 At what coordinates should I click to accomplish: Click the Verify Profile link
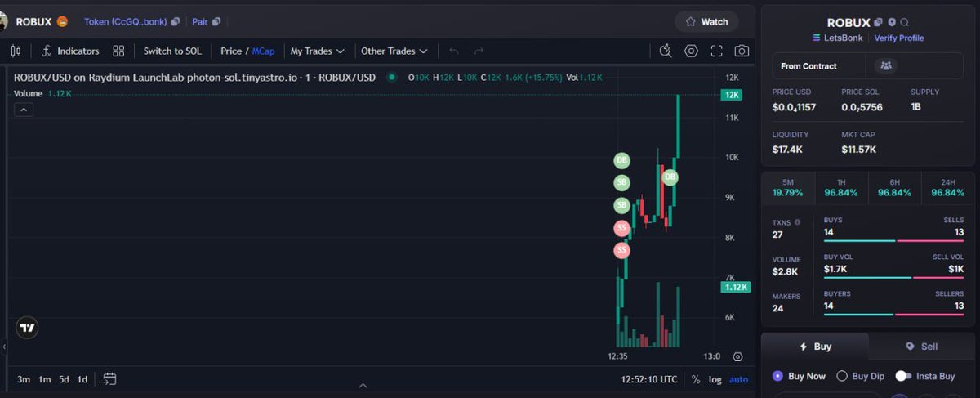pos(899,38)
